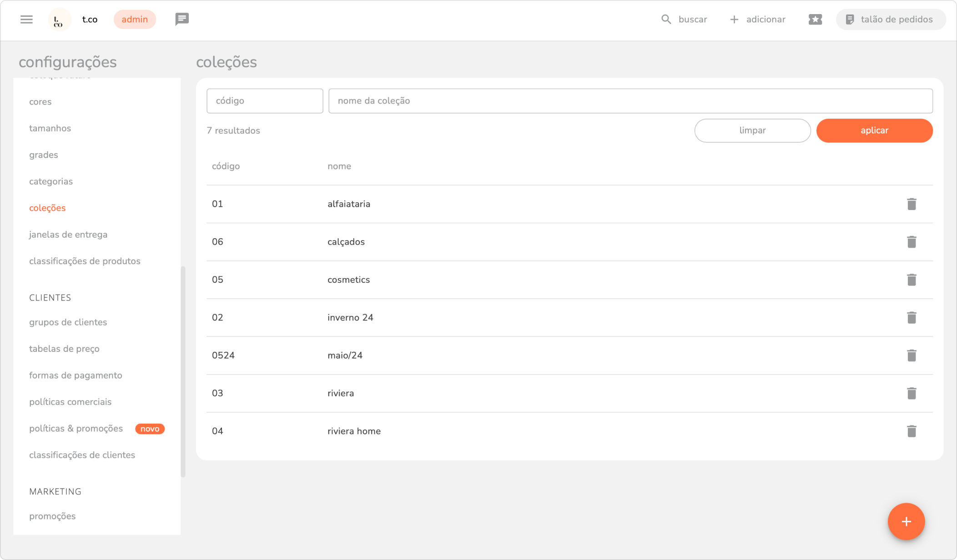Image resolution: width=957 pixels, height=560 pixels.
Task: Clear filters with limpar button
Action: coord(752,130)
